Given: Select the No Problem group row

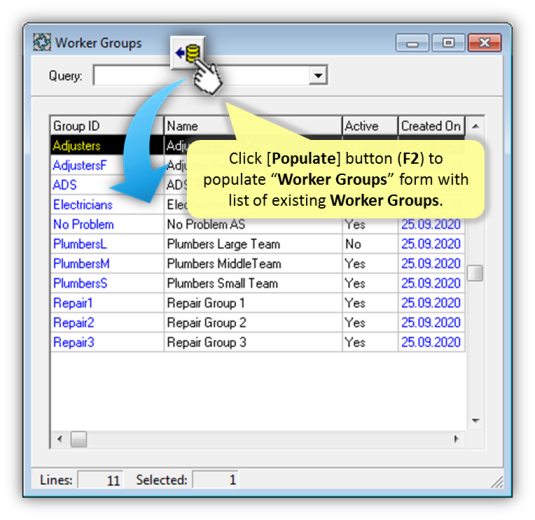Looking at the screenshot, I should [x=258, y=224].
